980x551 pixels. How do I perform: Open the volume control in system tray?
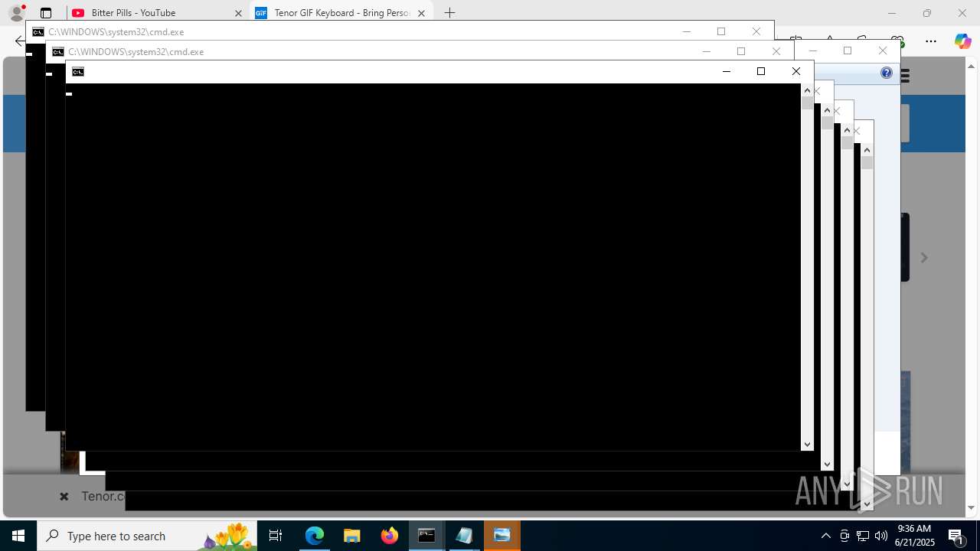point(881,536)
